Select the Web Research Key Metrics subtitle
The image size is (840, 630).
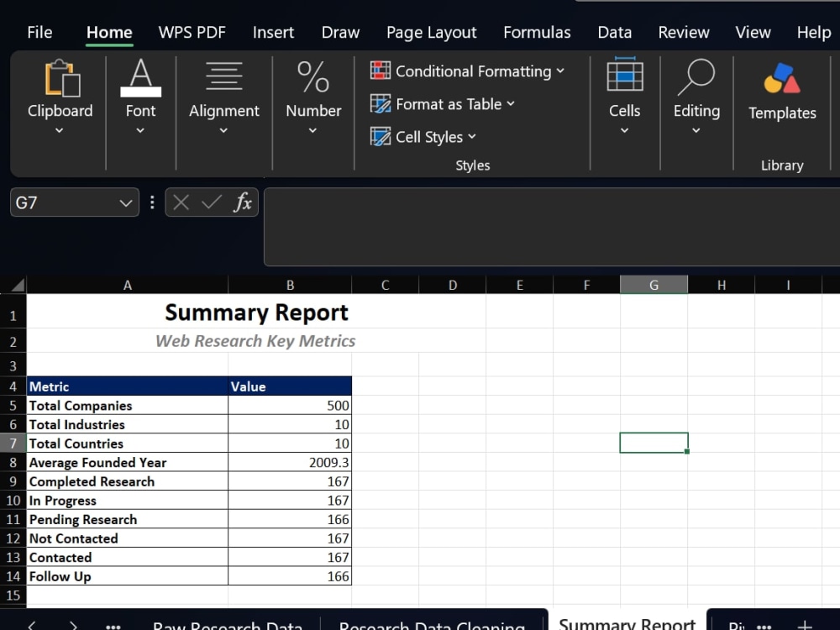coord(255,341)
